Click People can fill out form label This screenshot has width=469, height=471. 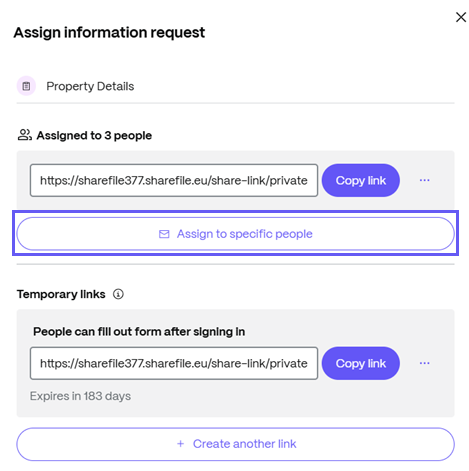click(x=139, y=332)
